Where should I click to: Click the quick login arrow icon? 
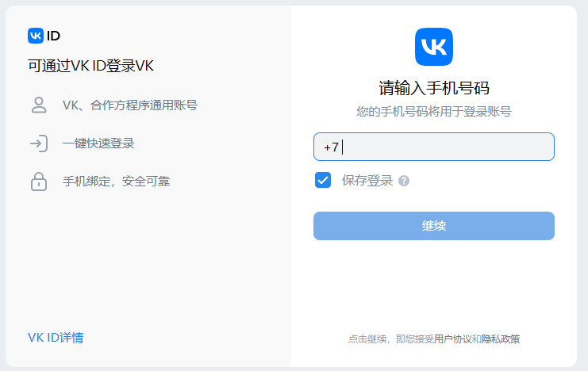click(x=38, y=143)
